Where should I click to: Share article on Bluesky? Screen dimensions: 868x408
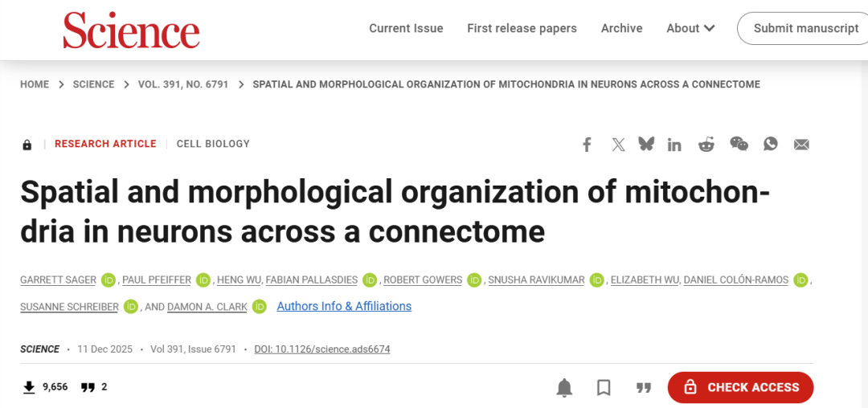point(645,145)
